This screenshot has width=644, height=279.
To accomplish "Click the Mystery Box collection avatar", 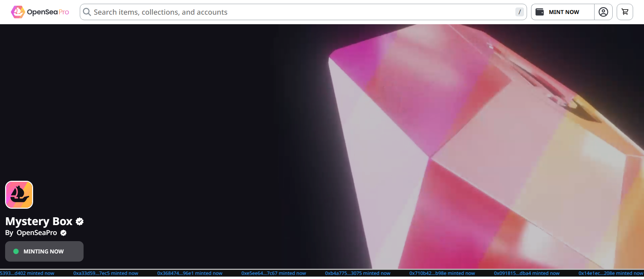I will (19, 195).
